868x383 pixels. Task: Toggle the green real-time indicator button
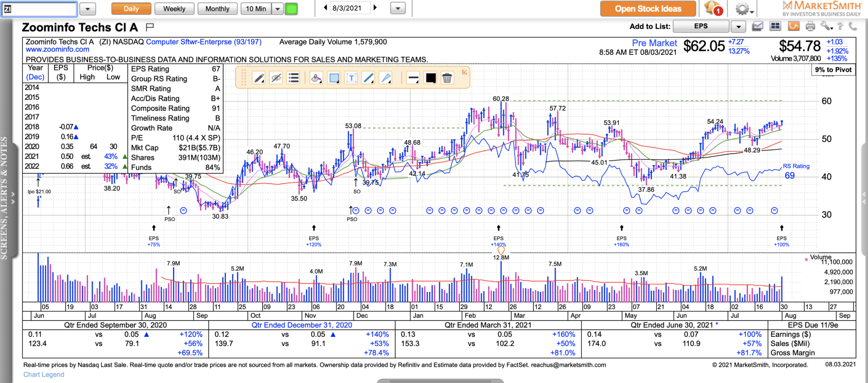tap(291, 8)
